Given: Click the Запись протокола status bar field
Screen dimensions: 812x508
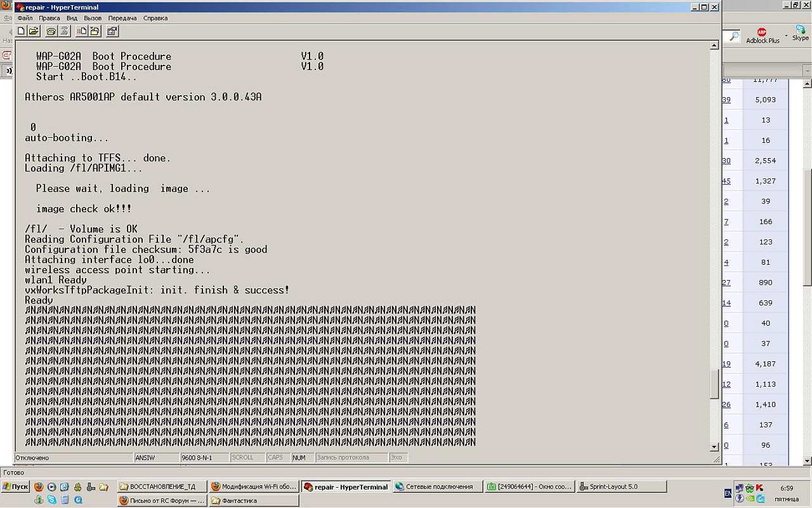Looking at the screenshot, I should [x=351, y=457].
